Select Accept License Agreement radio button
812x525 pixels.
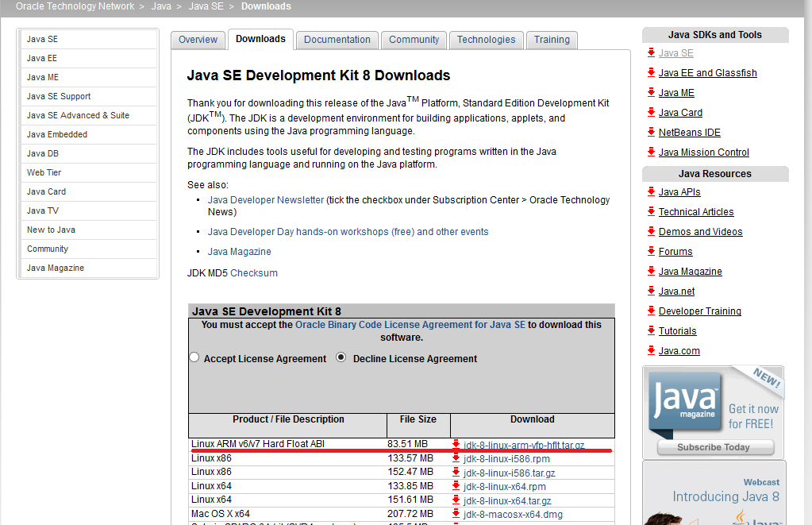(194, 357)
